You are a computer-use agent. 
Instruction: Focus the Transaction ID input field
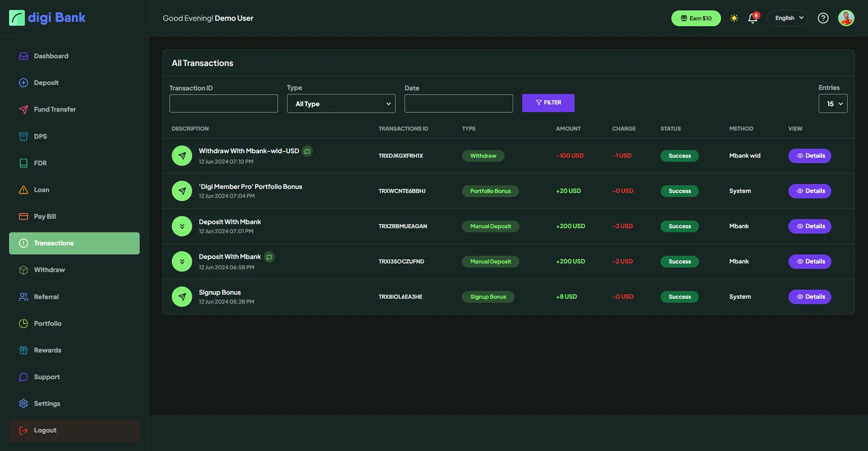(224, 103)
